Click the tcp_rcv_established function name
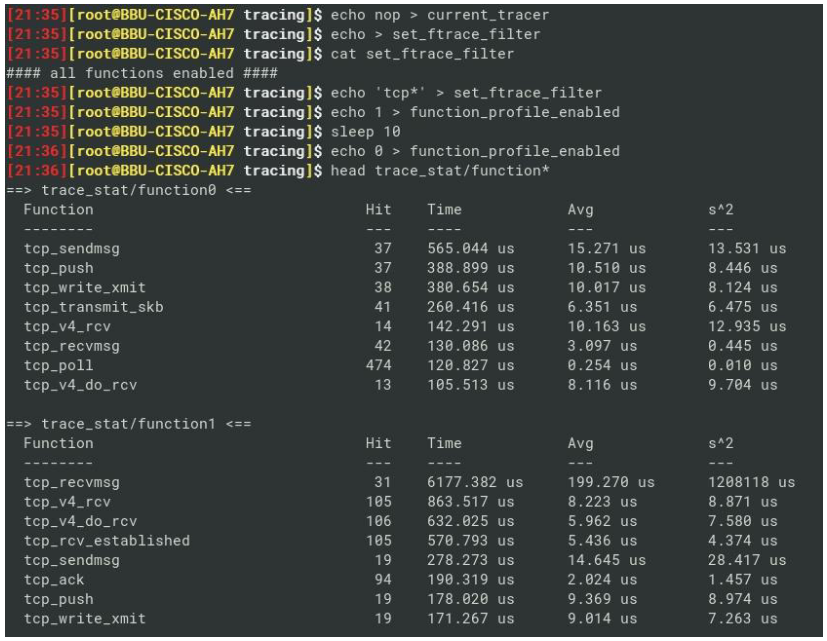 [x=106, y=541]
